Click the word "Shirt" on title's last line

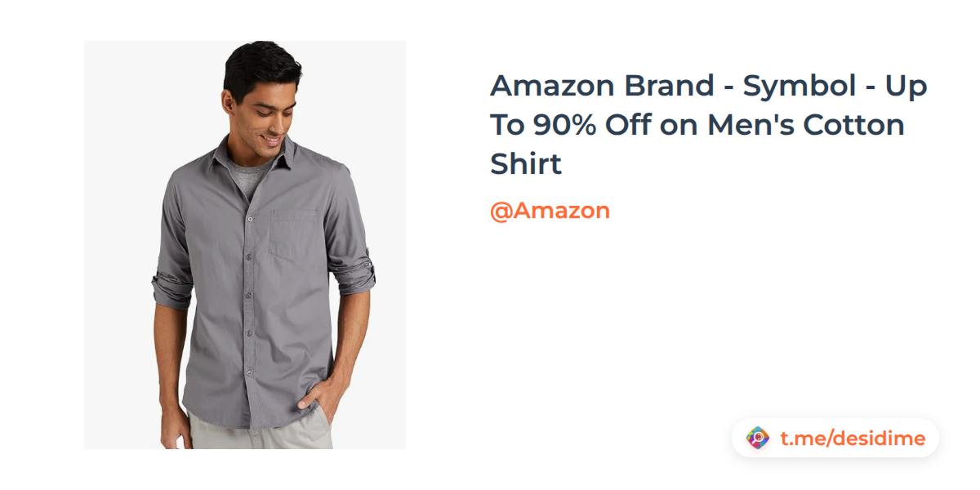(x=526, y=164)
